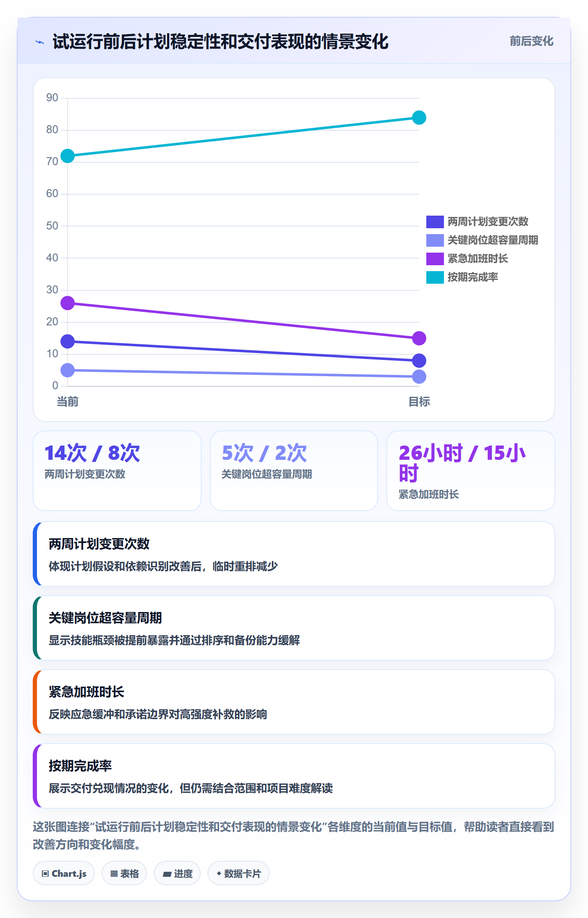Select the 14次 / 8次 data card value
Screen dimensions: 588x918
point(92,453)
